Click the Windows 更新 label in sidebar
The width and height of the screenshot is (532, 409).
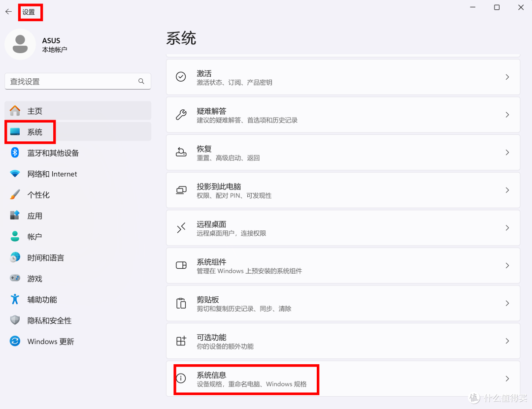click(51, 342)
